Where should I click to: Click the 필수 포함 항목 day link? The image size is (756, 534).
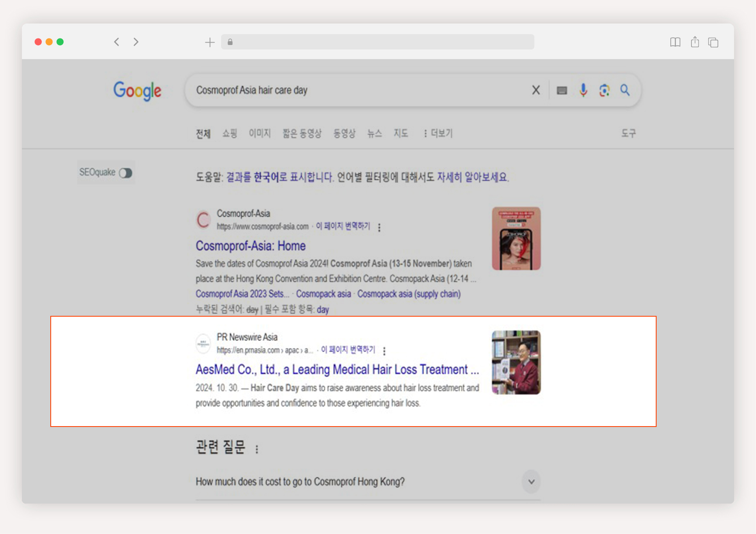tap(323, 309)
